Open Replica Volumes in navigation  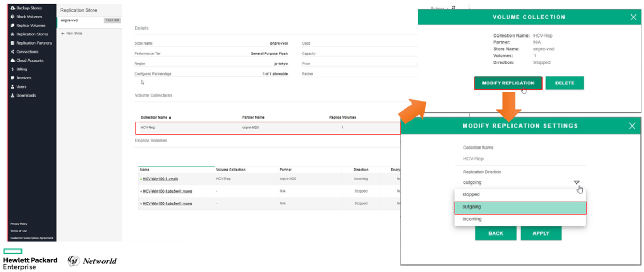pos(31,25)
